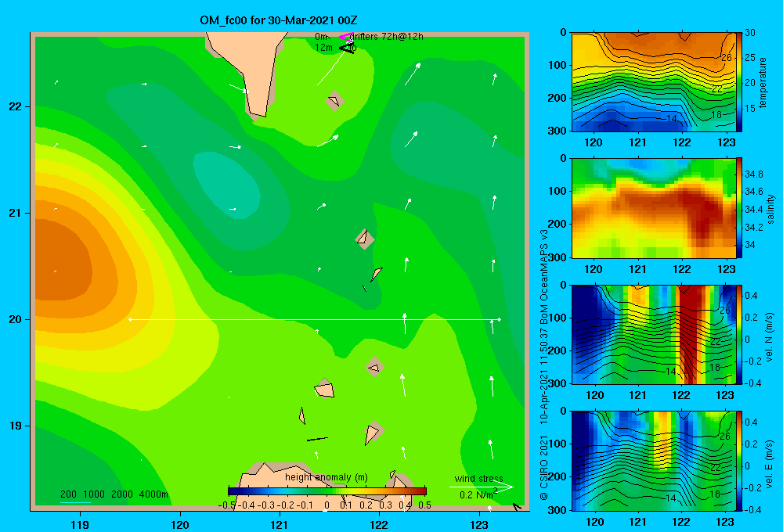Screen dimensions: 783x532
Task: Click the vel. E color bar
Action: tap(739, 461)
